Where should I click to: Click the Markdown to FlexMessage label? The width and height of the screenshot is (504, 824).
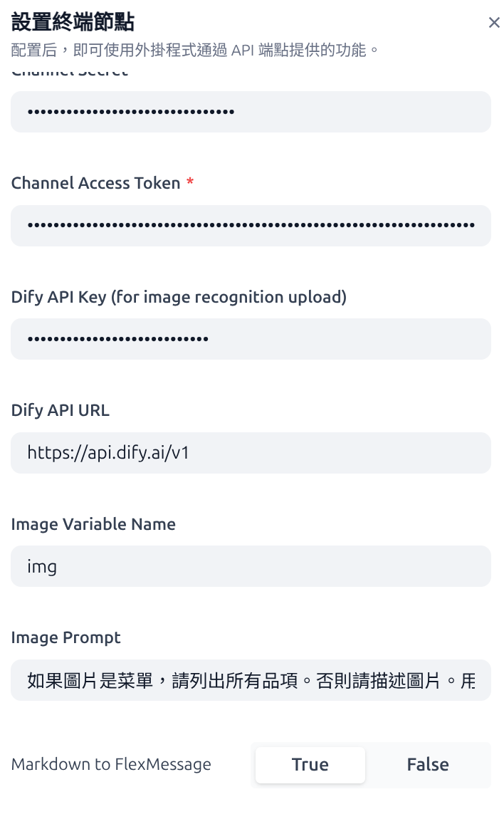111,765
